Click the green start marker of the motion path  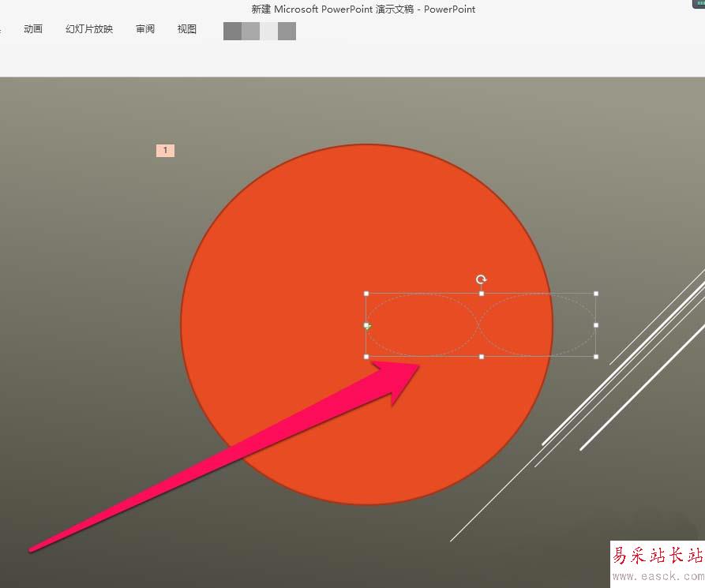[369, 327]
